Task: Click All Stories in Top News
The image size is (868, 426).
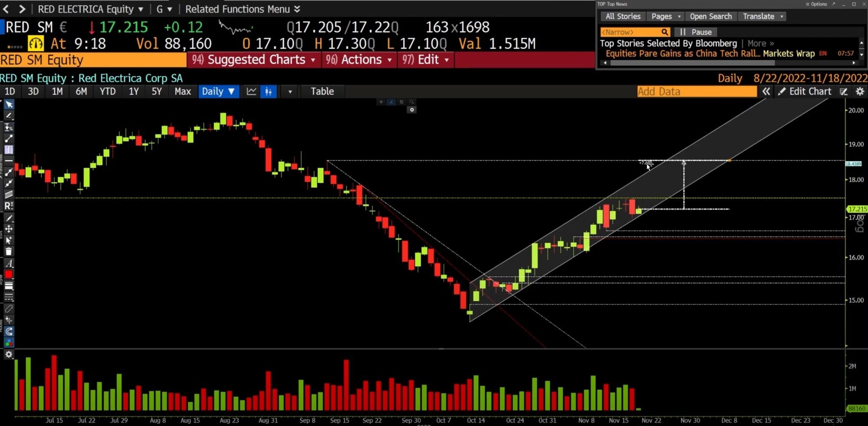Action: (623, 17)
